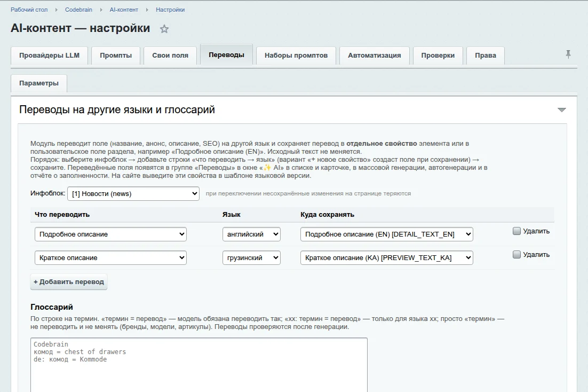Open the Свои поля tab
This screenshot has width=588, height=392.
pos(170,56)
